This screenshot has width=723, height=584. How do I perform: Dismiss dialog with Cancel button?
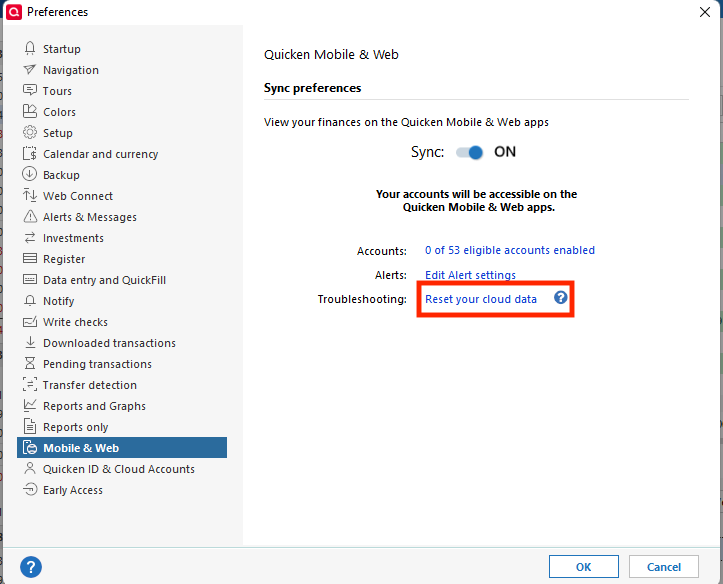[664, 566]
